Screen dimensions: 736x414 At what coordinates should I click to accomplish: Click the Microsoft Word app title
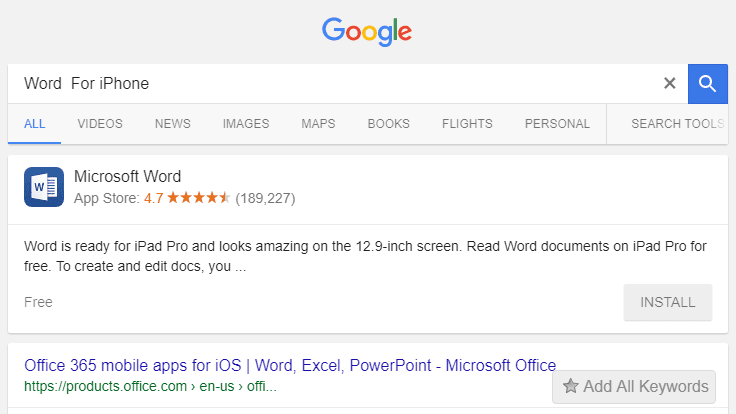coord(127,177)
